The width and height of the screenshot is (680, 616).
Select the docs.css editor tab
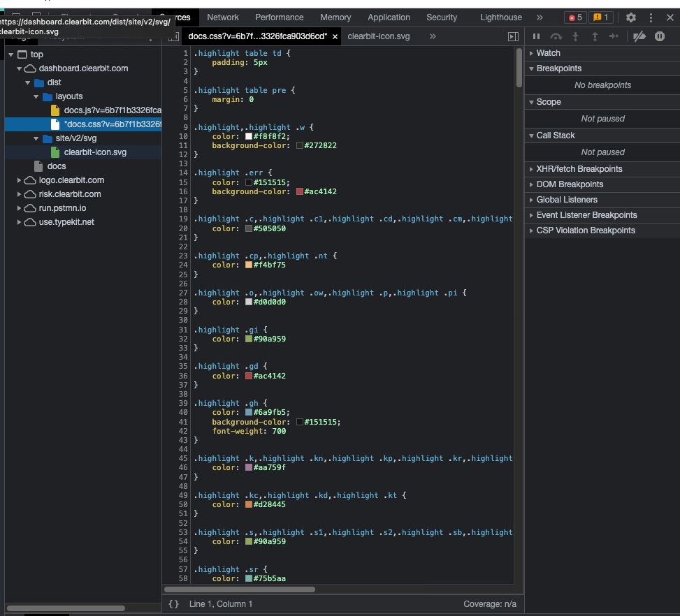(x=258, y=36)
